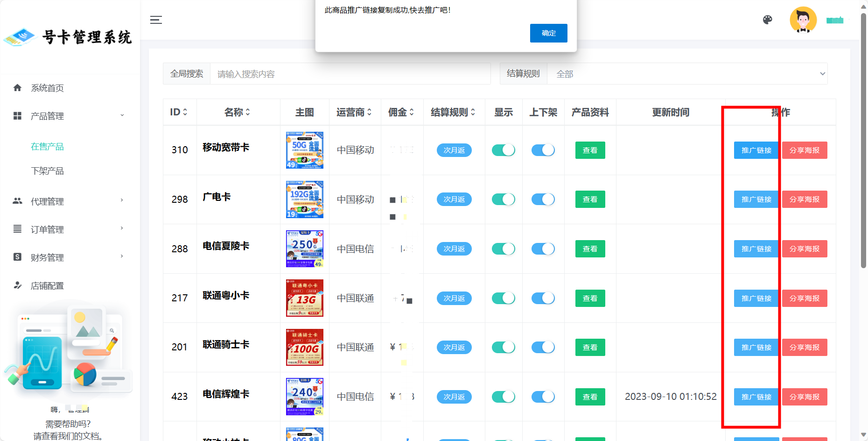Click 推广链接 for 移动宽带卡

pos(756,150)
